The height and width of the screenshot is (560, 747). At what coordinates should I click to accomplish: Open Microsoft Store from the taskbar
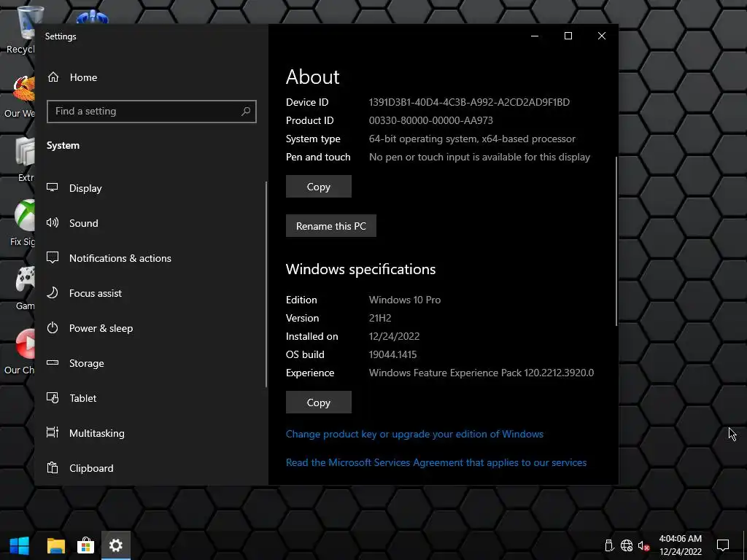pos(86,545)
